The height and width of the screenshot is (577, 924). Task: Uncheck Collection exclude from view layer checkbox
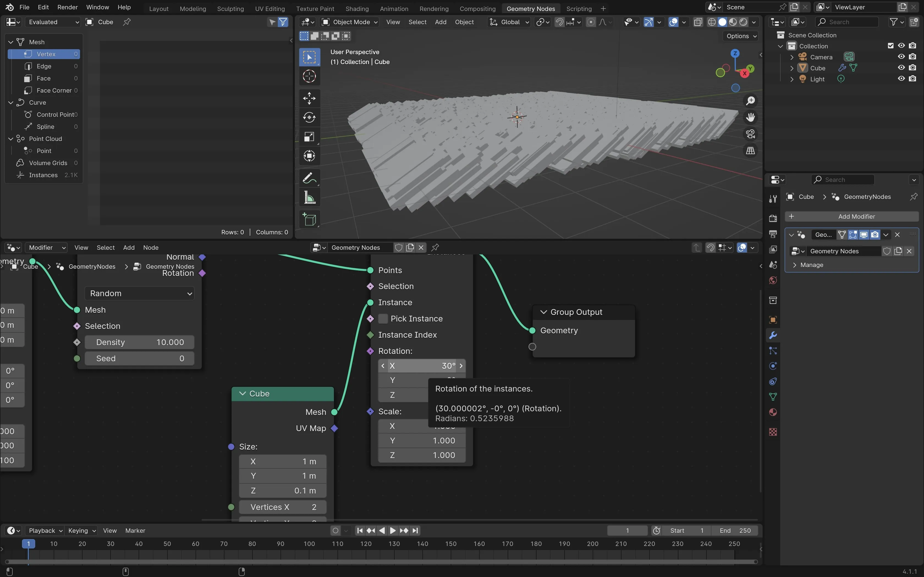point(890,46)
